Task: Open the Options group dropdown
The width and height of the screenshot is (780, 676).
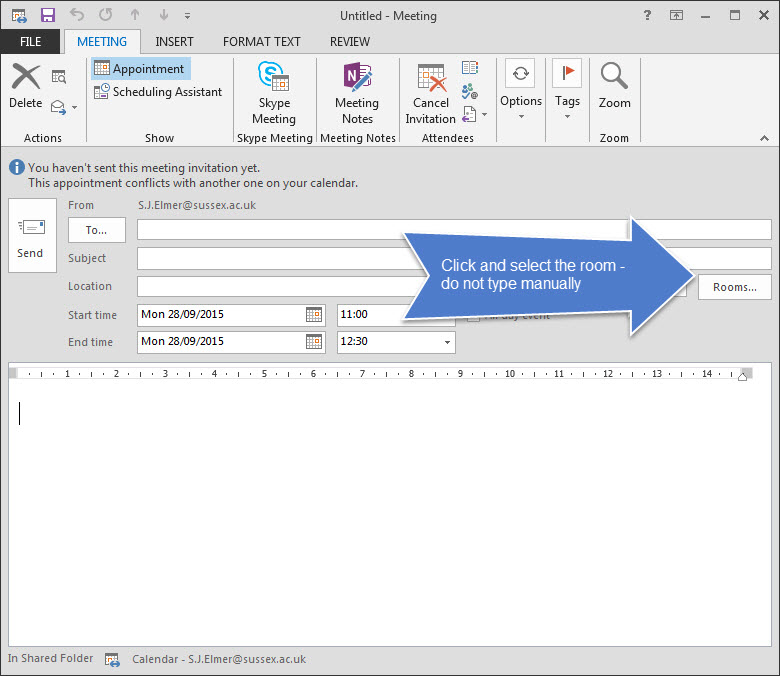Action: point(521,90)
